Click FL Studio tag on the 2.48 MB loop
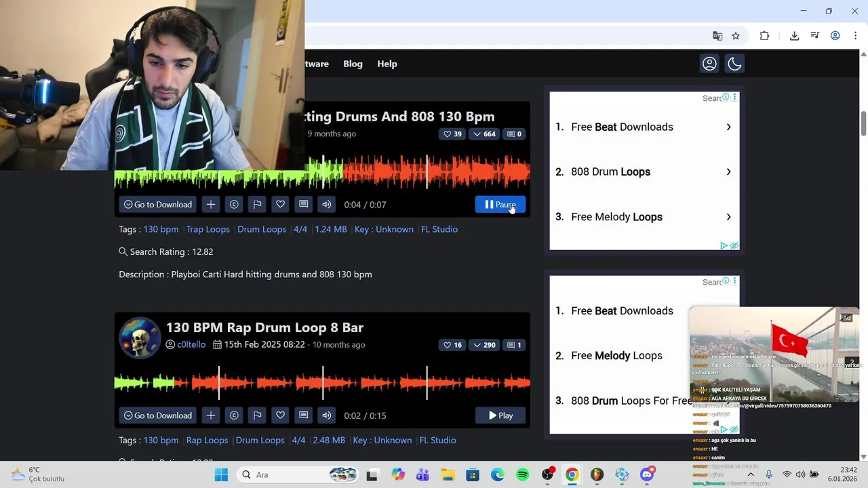Image resolution: width=868 pixels, height=488 pixels. (x=437, y=440)
